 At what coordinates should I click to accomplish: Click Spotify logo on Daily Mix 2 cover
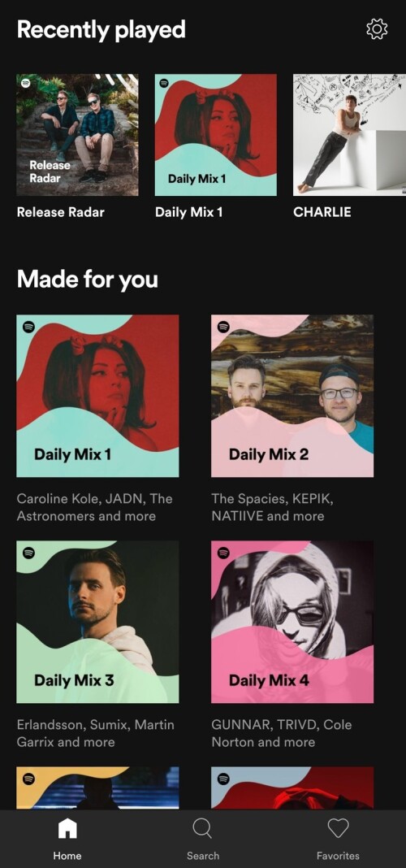click(223, 327)
